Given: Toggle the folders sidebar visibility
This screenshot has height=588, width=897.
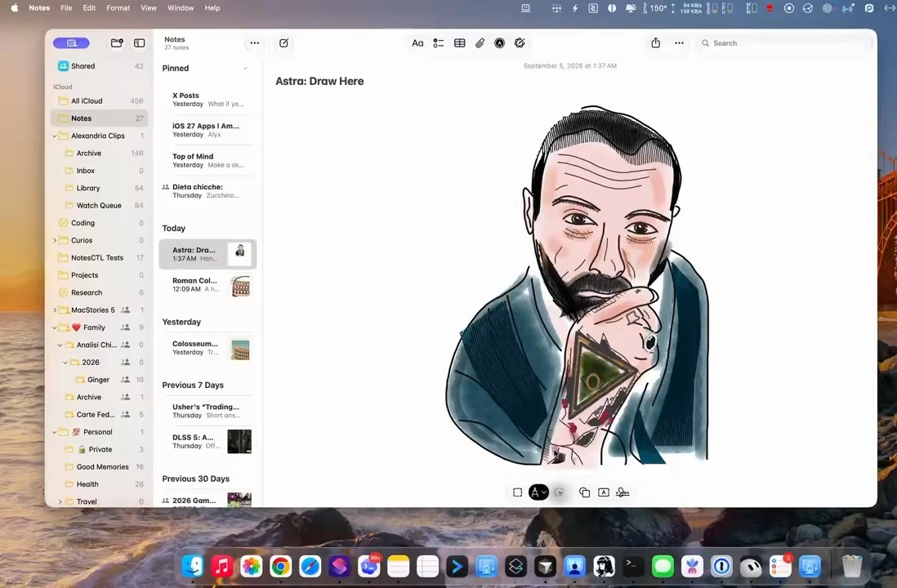Looking at the screenshot, I should [x=140, y=43].
